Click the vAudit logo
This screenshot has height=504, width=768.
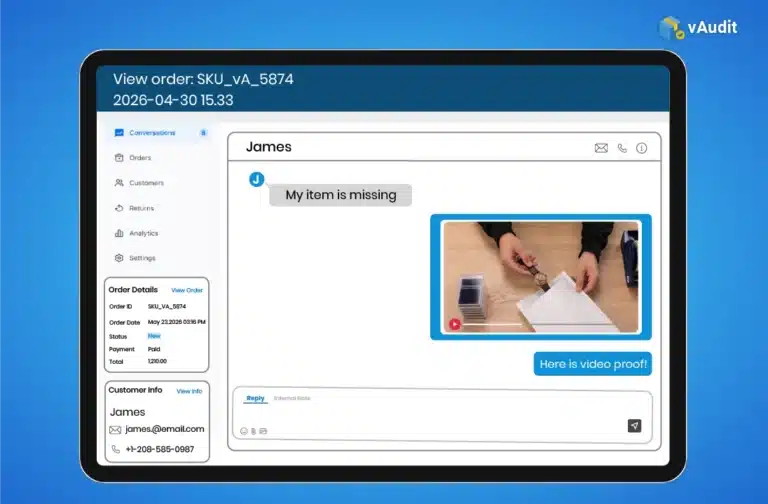[698, 27]
